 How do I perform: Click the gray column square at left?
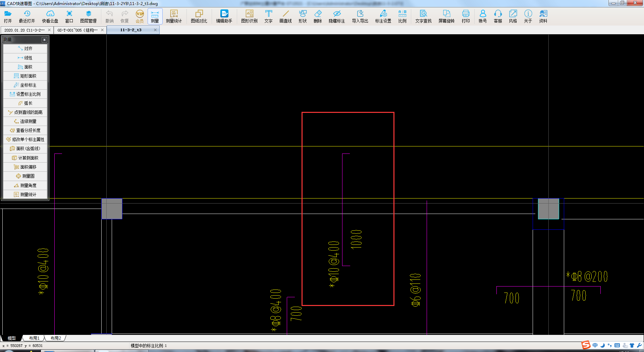point(112,209)
